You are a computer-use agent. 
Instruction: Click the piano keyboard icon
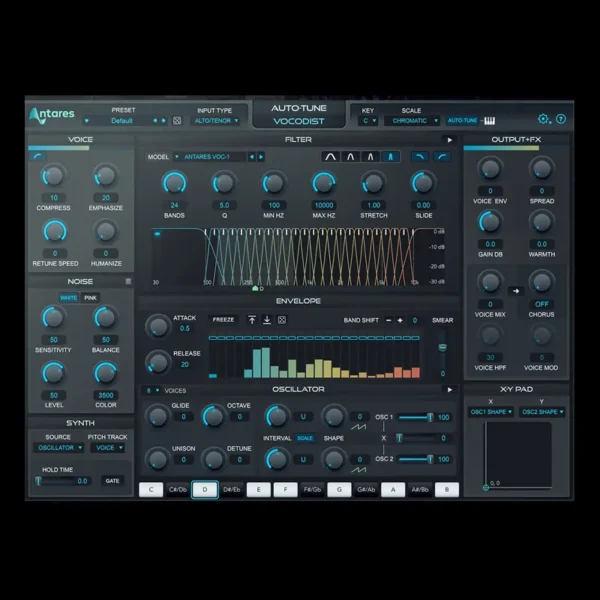[489, 121]
